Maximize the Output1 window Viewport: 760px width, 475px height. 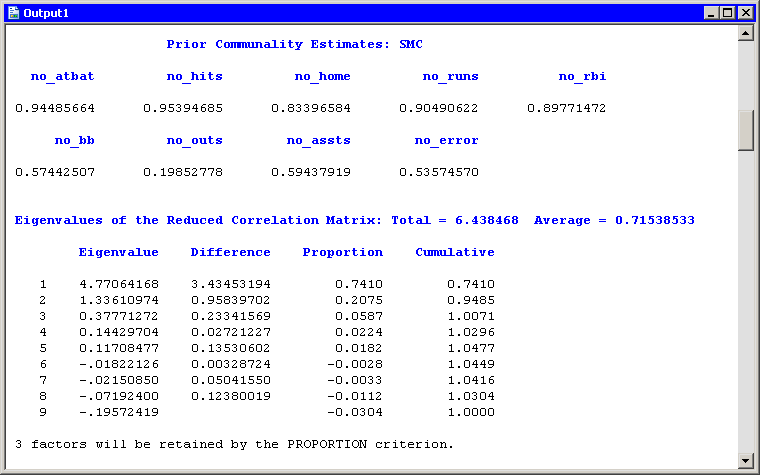(728, 13)
